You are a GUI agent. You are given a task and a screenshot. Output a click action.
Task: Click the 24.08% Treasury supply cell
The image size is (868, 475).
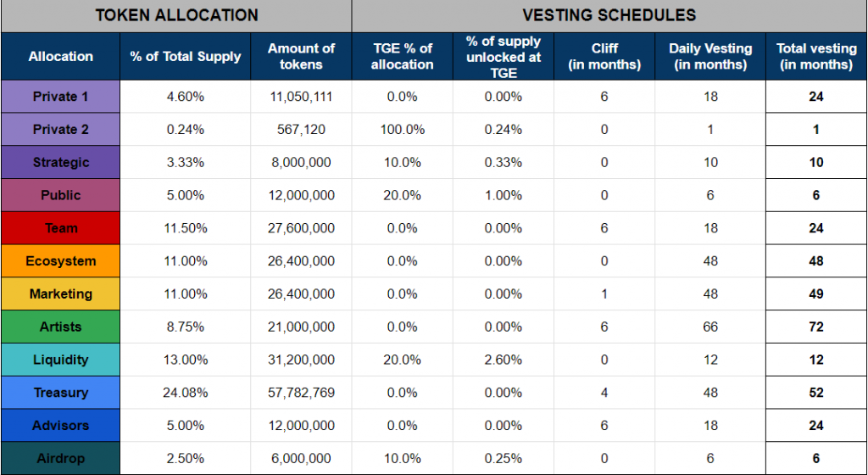pyautogui.click(x=186, y=393)
